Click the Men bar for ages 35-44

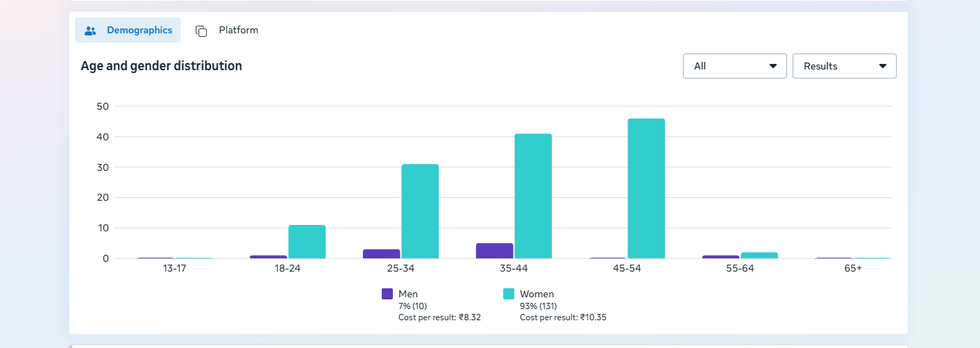[494, 251]
